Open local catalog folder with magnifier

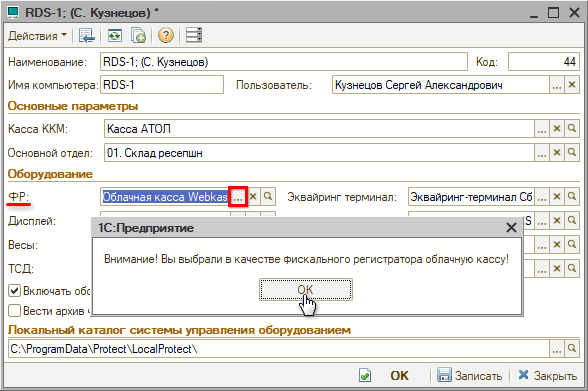572,349
